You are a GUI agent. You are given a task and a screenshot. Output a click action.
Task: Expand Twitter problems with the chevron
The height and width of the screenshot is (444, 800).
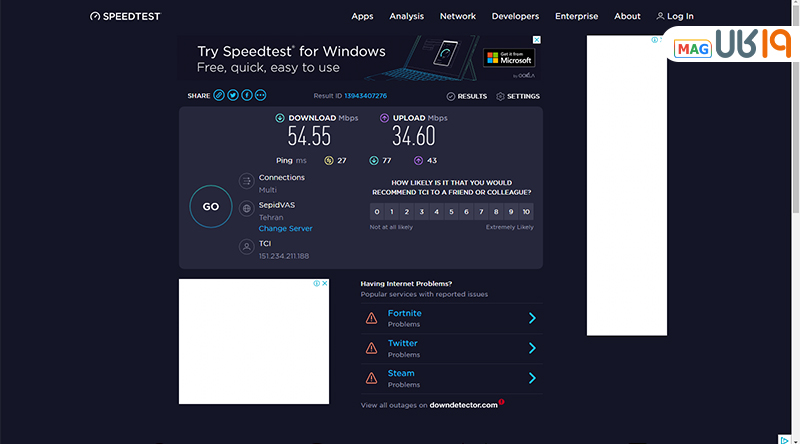(x=532, y=348)
